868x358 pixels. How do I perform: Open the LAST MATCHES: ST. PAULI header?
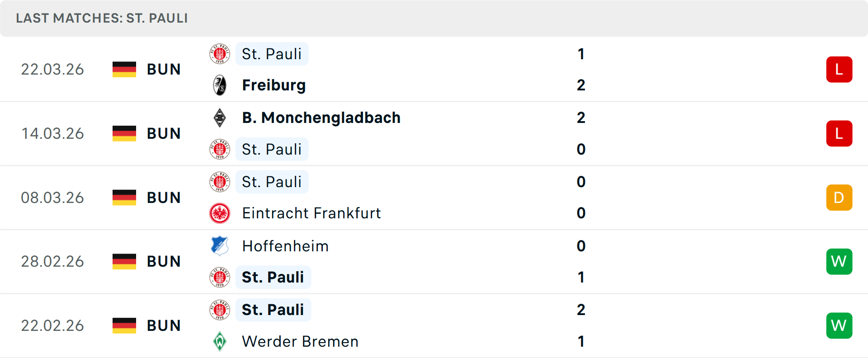(x=101, y=18)
